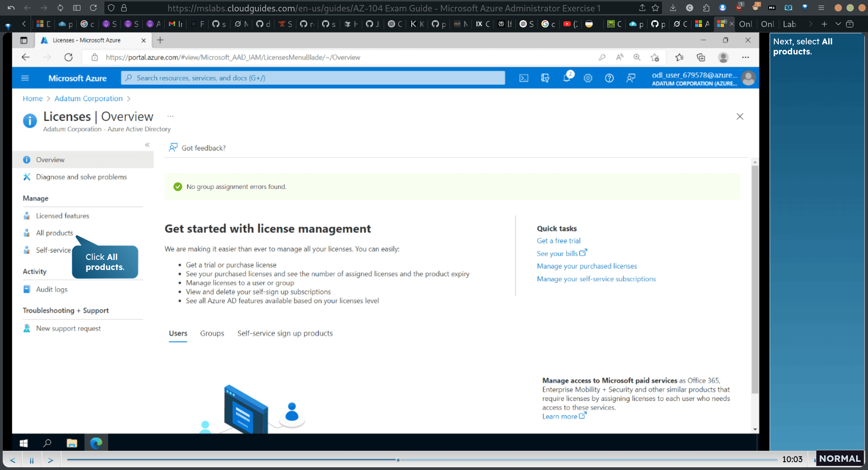Open Edge tab actions menu icon

tap(24, 40)
